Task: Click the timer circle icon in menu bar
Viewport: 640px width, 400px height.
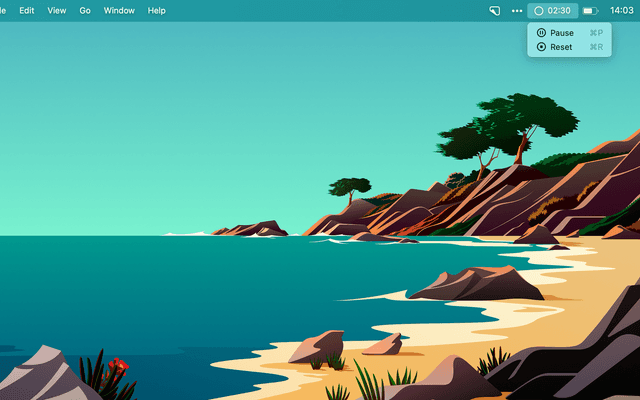Action: tap(539, 10)
